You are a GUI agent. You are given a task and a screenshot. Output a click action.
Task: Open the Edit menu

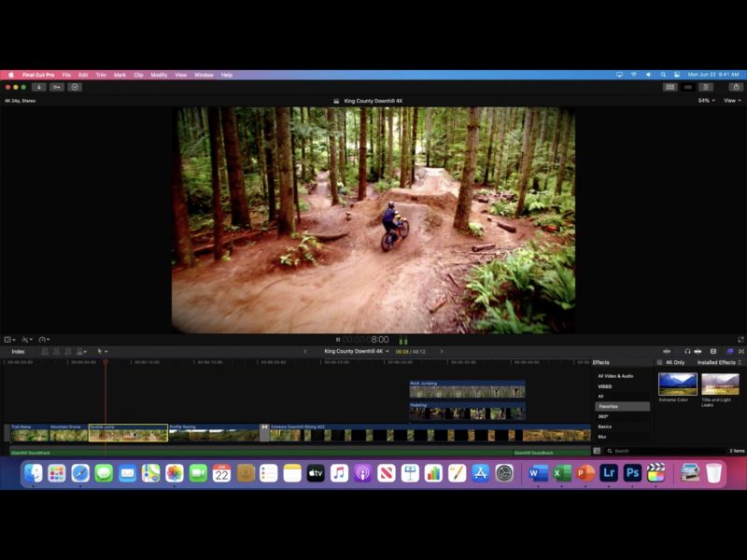83,75
